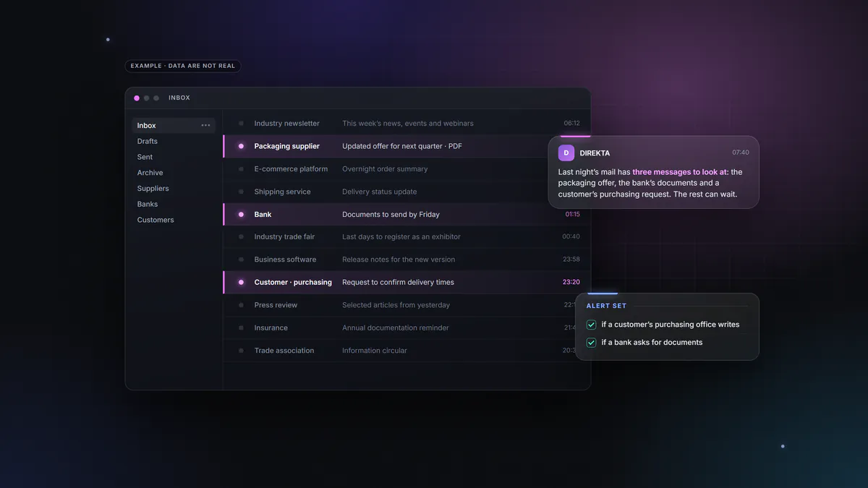The height and width of the screenshot is (488, 868).
Task: Click the 23:20 timestamp on Customer · purchasing
Action: pos(571,283)
